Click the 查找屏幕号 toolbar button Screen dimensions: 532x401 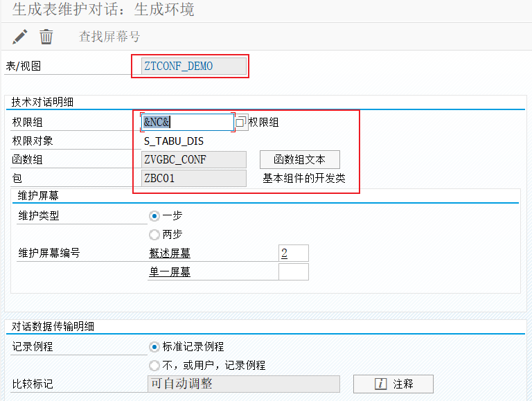pos(109,37)
